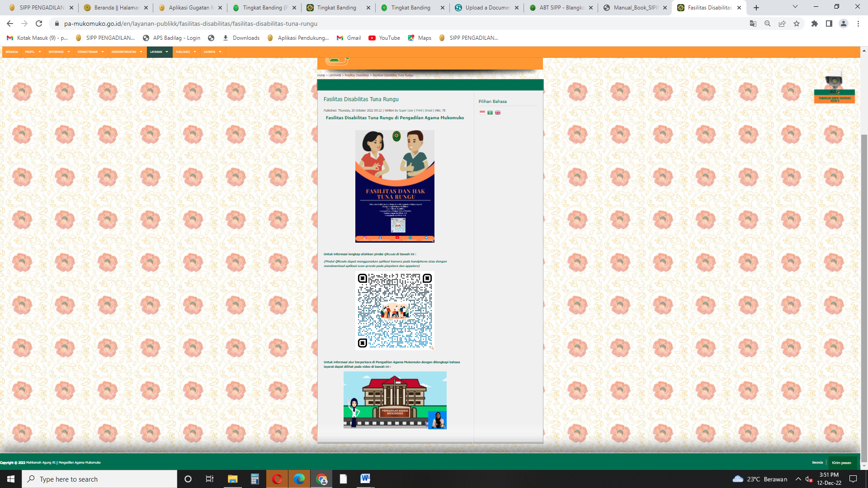Bookmark this page with star icon
The image size is (868, 488).
pyautogui.click(x=797, y=23)
